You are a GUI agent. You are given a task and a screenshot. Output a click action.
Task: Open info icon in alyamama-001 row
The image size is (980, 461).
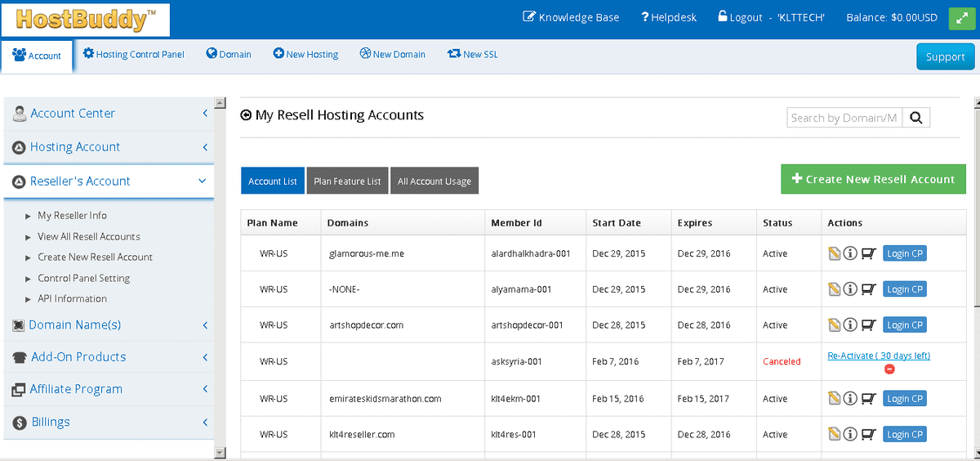850,289
